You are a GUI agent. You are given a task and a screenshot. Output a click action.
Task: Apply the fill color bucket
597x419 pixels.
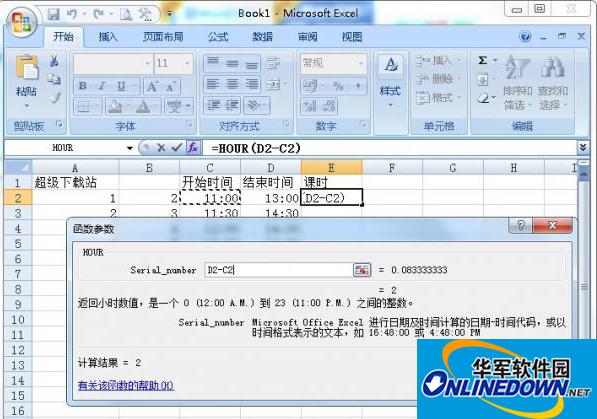[x=114, y=107]
